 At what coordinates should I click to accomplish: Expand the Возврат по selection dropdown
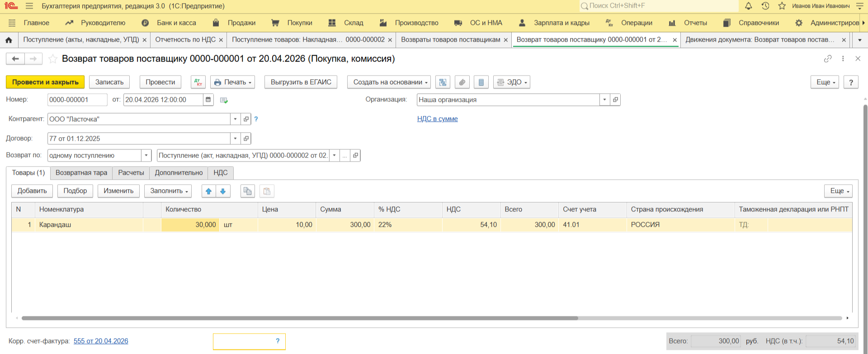point(146,155)
